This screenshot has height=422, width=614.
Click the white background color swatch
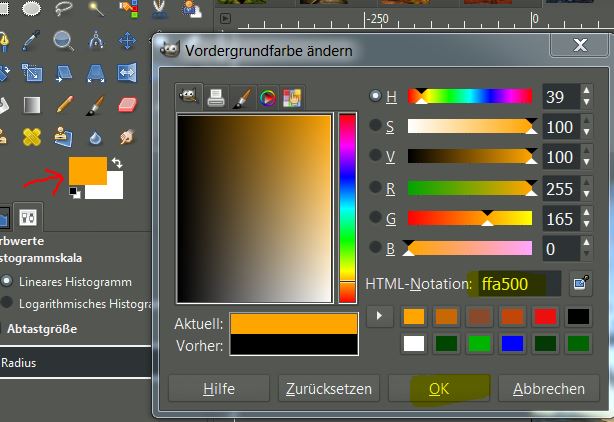click(x=114, y=190)
